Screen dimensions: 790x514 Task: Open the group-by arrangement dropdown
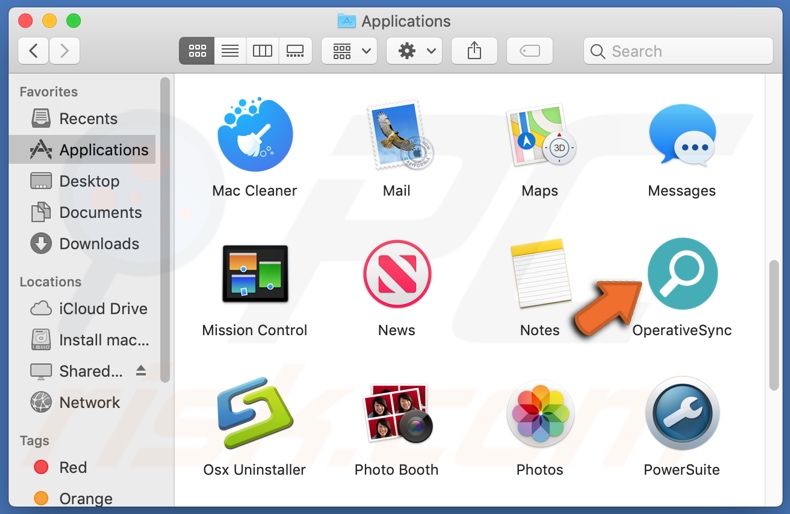click(x=350, y=51)
